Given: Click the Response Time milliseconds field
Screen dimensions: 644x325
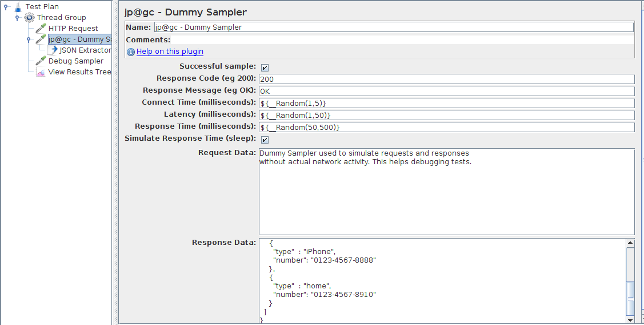Looking at the screenshot, I should (x=446, y=127).
